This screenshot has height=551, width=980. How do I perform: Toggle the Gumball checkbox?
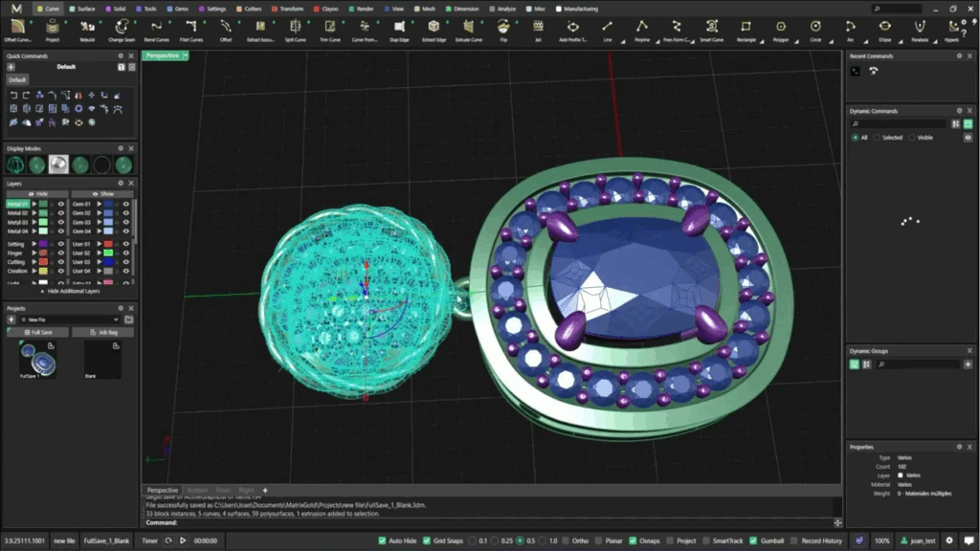pyautogui.click(x=753, y=540)
